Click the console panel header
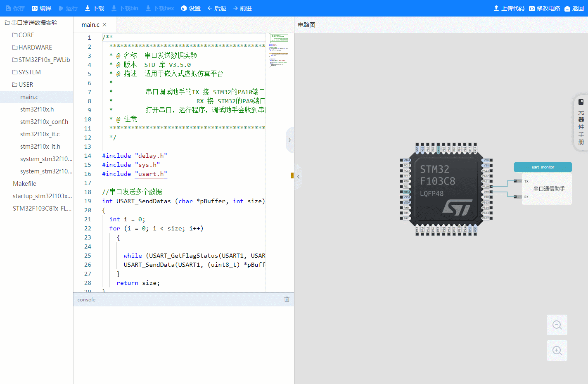588x384 pixels. pos(184,299)
